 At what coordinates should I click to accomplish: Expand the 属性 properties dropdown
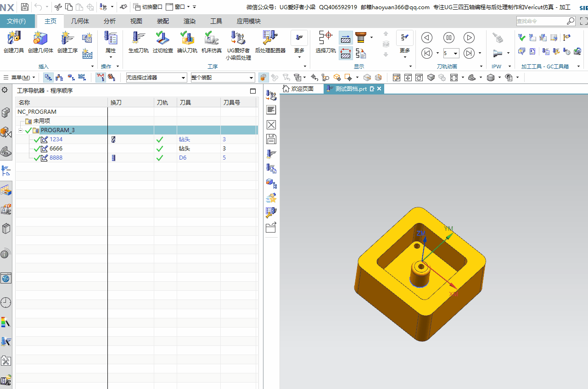[111, 57]
